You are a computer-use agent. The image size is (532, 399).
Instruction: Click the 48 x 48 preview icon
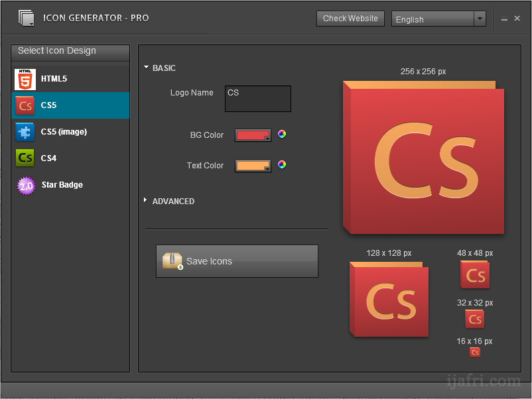(475, 274)
